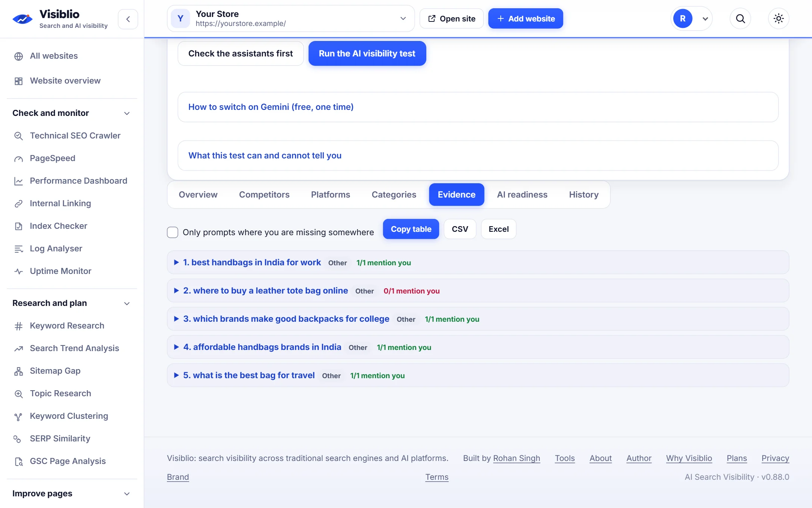This screenshot has height=508, width=812.
Task: Export results with the CSV button
Action: 460,229
